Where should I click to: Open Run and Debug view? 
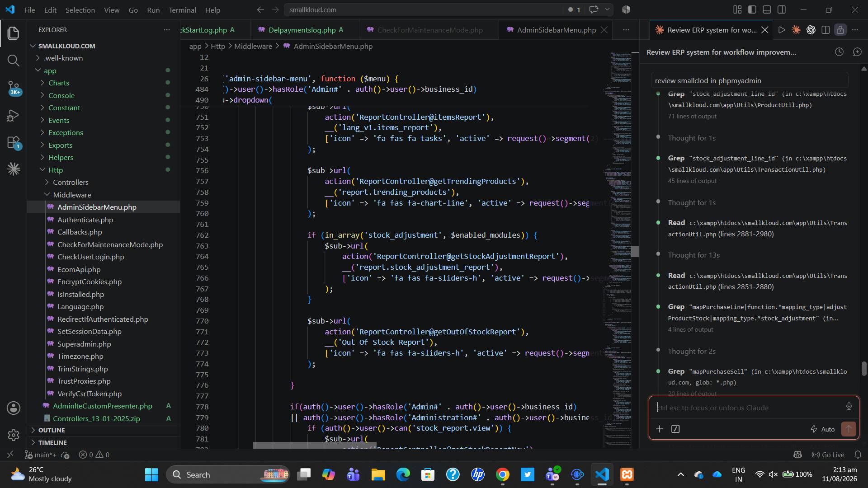click(x=14, y=116)
